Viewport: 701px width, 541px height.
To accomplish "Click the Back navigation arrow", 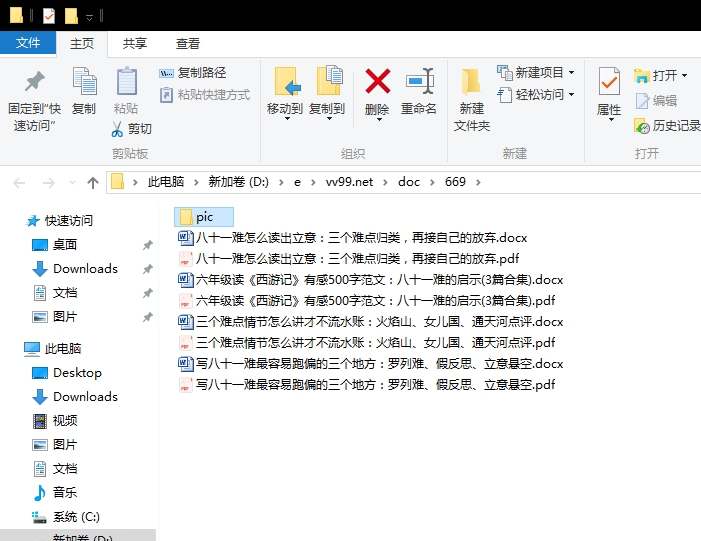I will (19, 182).
